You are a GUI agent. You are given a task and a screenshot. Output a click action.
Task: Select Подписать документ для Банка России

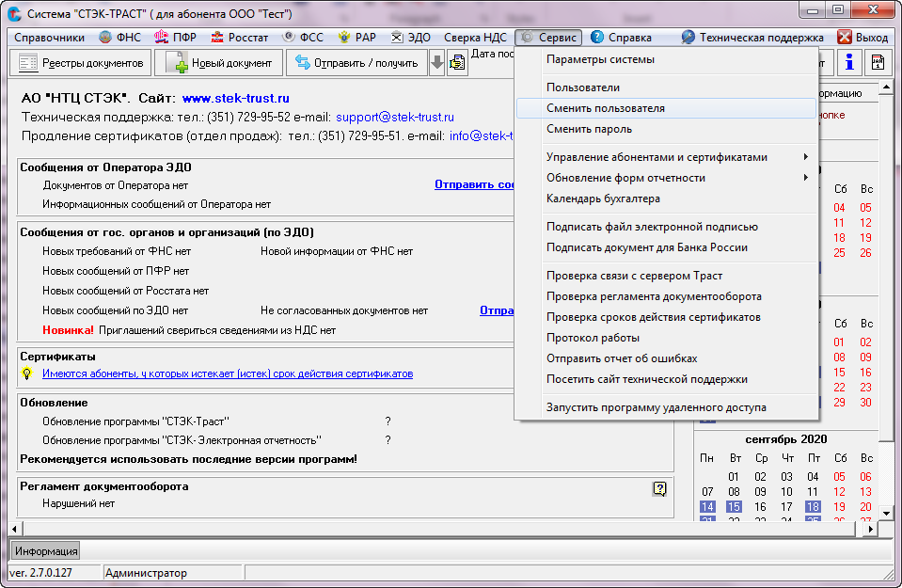[667, 247]
